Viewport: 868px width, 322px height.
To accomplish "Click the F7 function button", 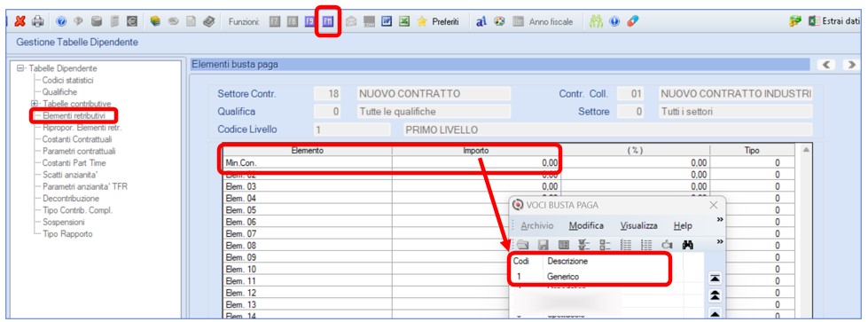I will 275,21.
